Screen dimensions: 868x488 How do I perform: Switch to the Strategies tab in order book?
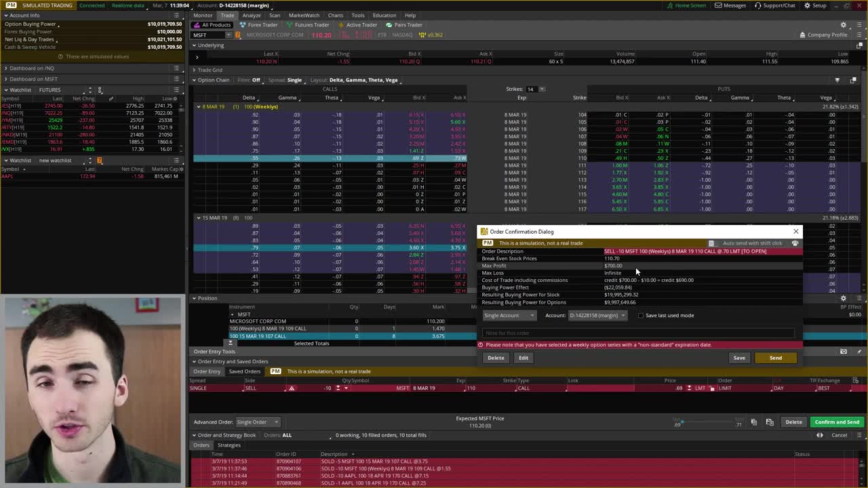(x=229, y=445)
